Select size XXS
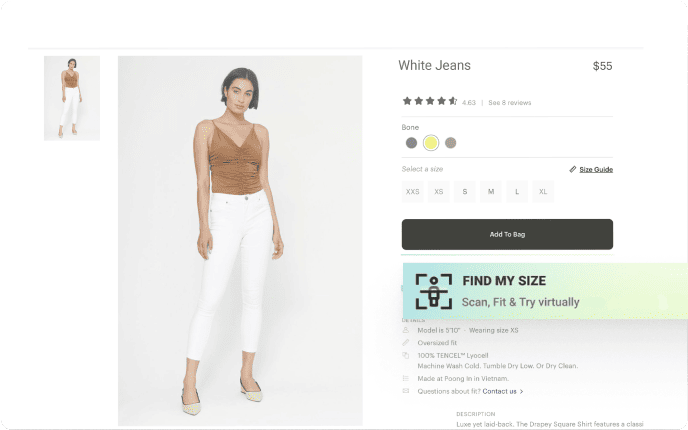Viewport: 688px width, 430px height. pyautogui.click(x=412, y=191)
